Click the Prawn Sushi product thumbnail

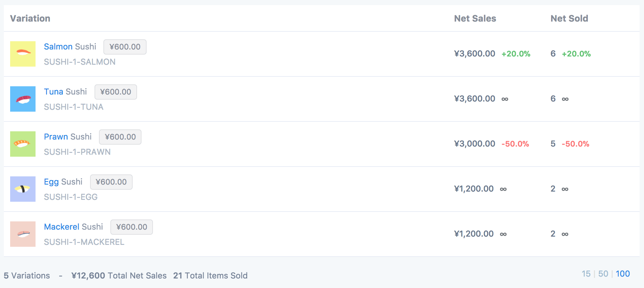[x=23, y=144]
